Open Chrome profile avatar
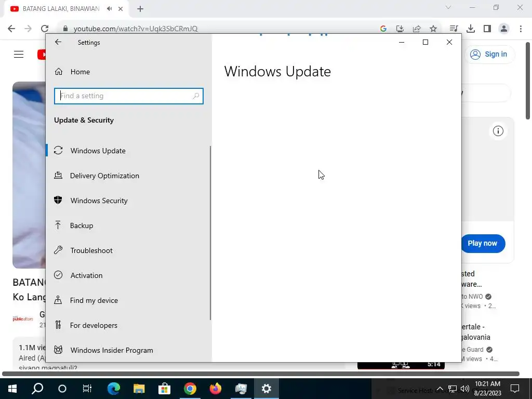The image size is (532, 399). point(504,29)
